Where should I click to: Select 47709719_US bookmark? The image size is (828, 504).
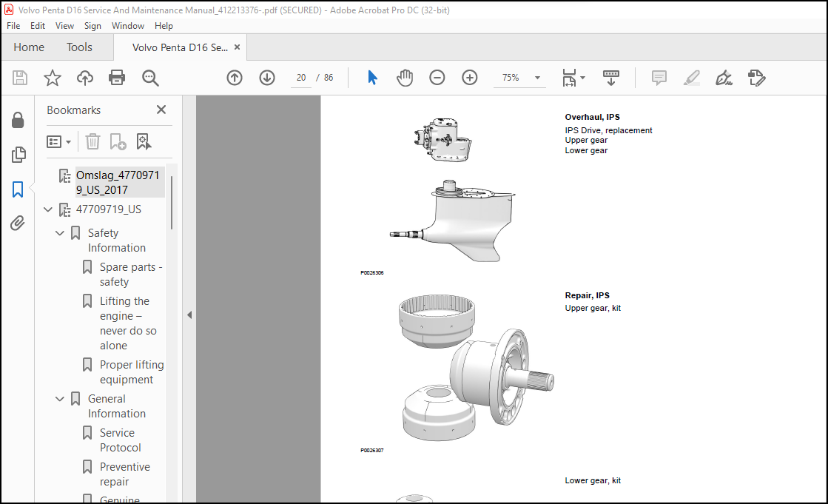pos(108,209)
